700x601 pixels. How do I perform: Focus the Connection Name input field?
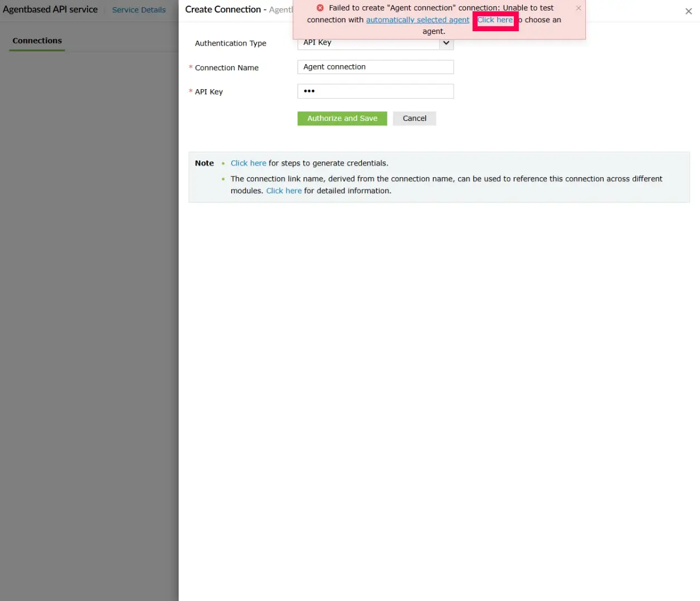point(376,67)
